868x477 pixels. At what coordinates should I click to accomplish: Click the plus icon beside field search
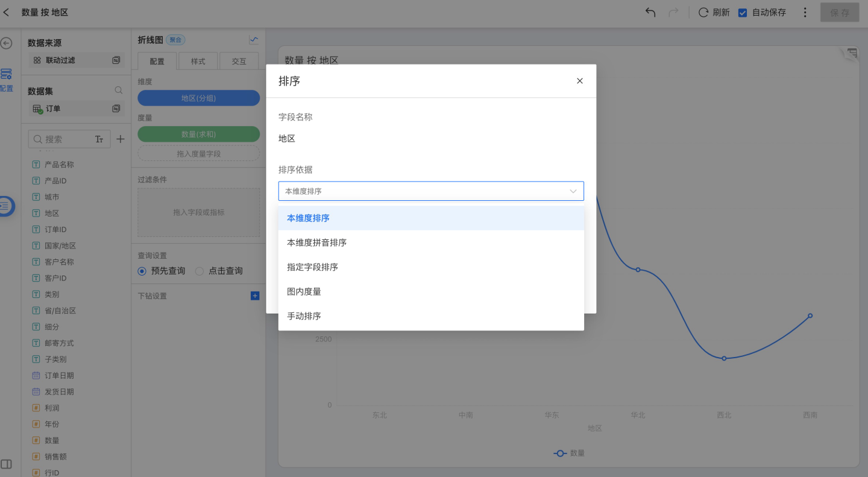pyautogui.click(x=121, y=139)
